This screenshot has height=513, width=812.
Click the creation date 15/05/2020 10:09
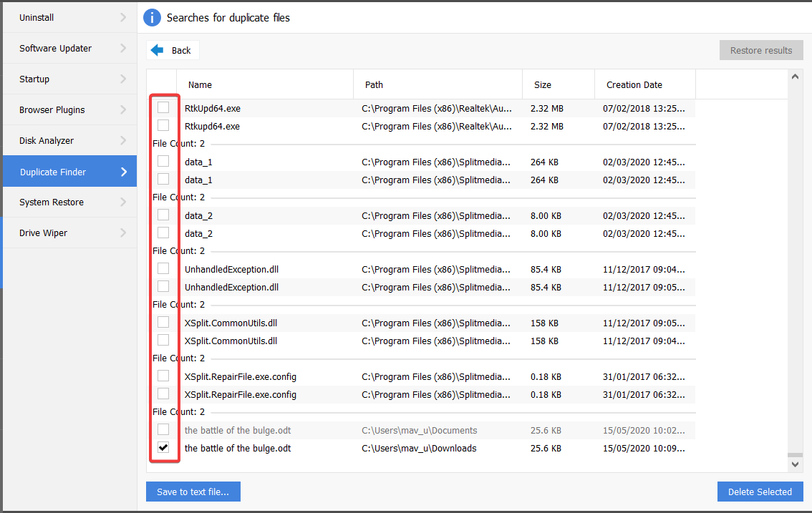coord(644,449)
